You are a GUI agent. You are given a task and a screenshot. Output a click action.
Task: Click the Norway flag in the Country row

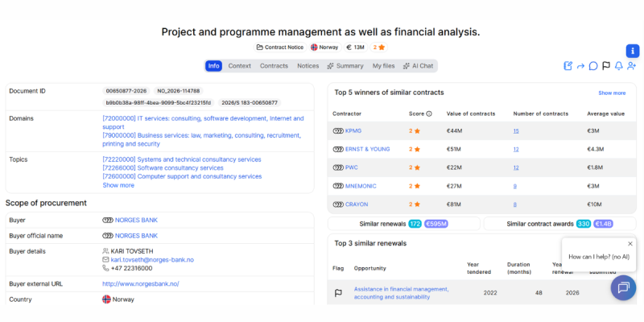point(106,299)
